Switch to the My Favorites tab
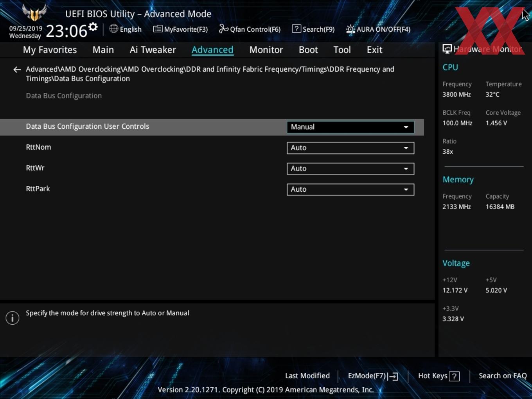This screenshot has width=532, height=399. pyautogui.click(x=50, y=50)
